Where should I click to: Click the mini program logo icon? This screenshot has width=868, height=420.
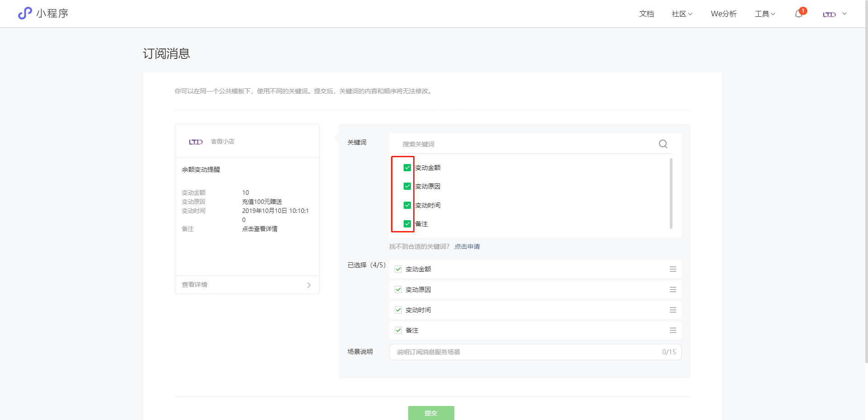(25, 14)
